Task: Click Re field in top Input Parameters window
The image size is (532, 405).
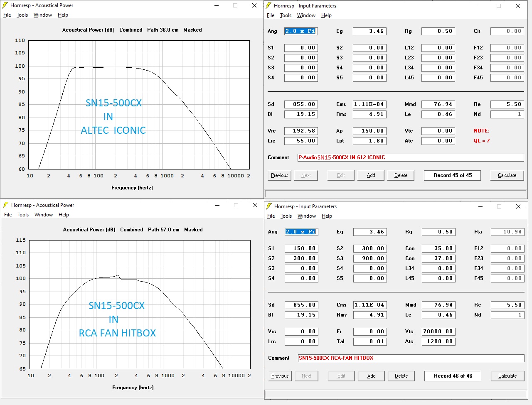Action: (x=507, y=104)
